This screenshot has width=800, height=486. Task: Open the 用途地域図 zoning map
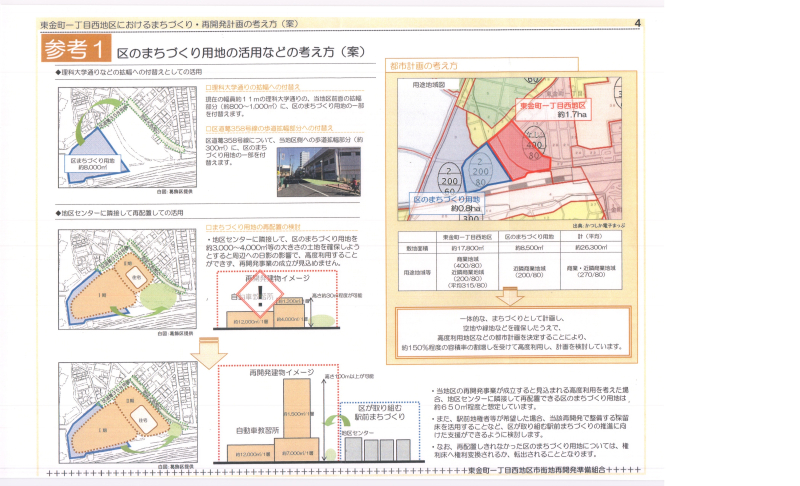click(510, 149)
